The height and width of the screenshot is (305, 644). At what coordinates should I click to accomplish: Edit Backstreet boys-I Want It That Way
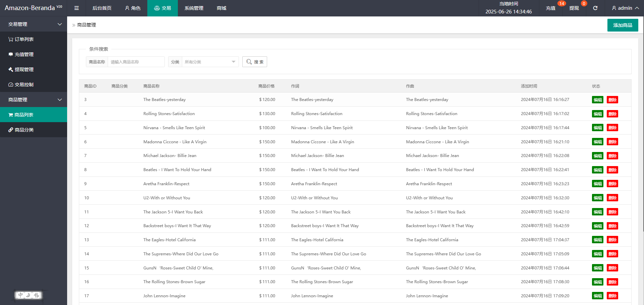[x=598, y=226]
